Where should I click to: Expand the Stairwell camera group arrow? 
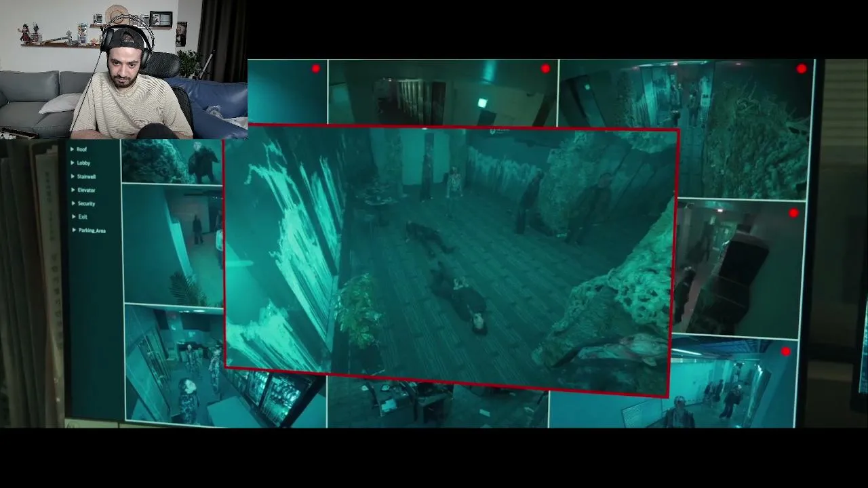73,176
